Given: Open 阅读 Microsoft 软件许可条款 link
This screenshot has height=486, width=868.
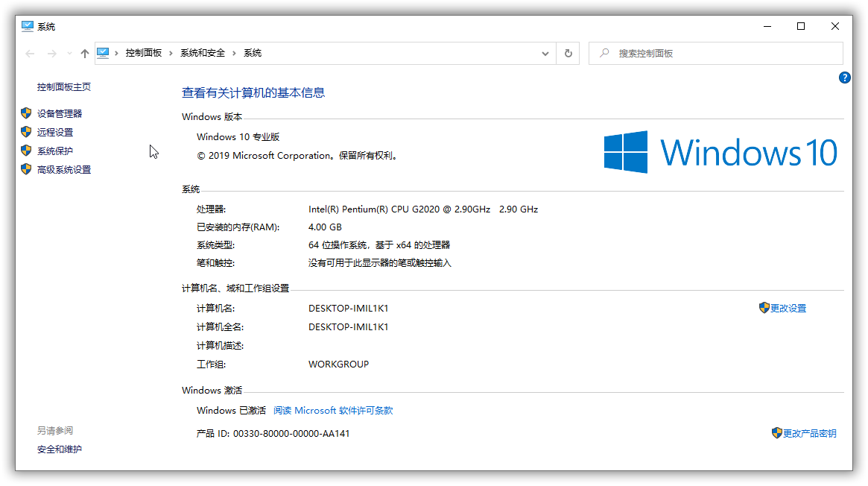Looking at the screenshot, I should pyautogui.click(x=333, y=411).
